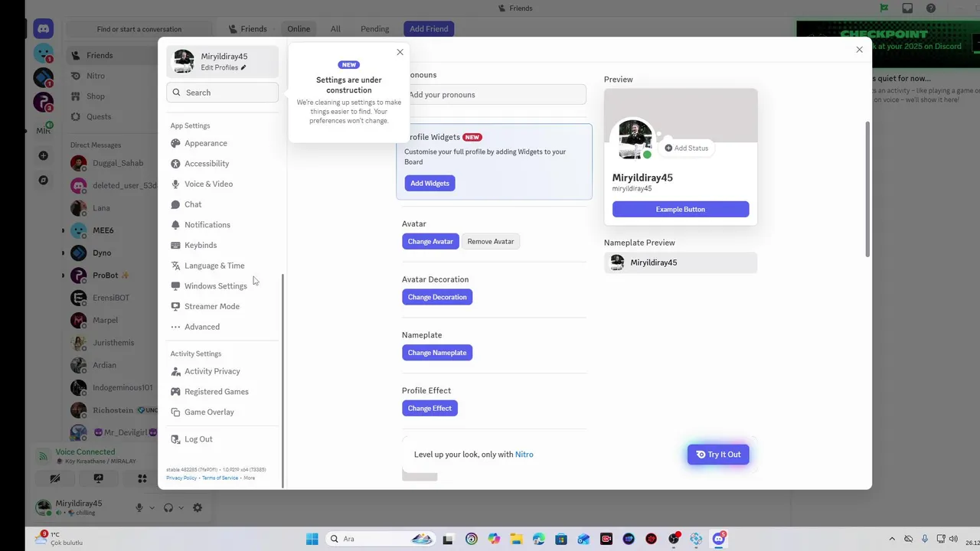Viewport: 980px width, 551px height.
Task: Open the inbox icon in title bar
Action: click(x=907, y=8)
